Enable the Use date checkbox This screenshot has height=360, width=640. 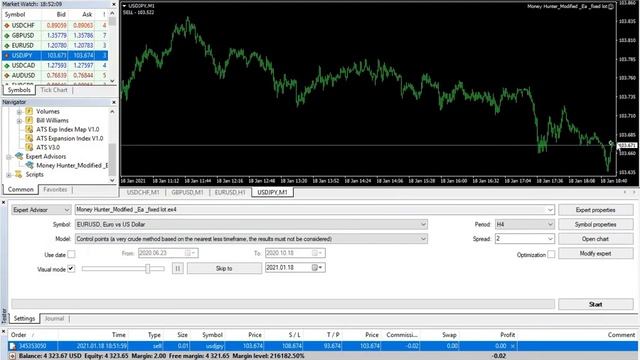tap(71, 254)
